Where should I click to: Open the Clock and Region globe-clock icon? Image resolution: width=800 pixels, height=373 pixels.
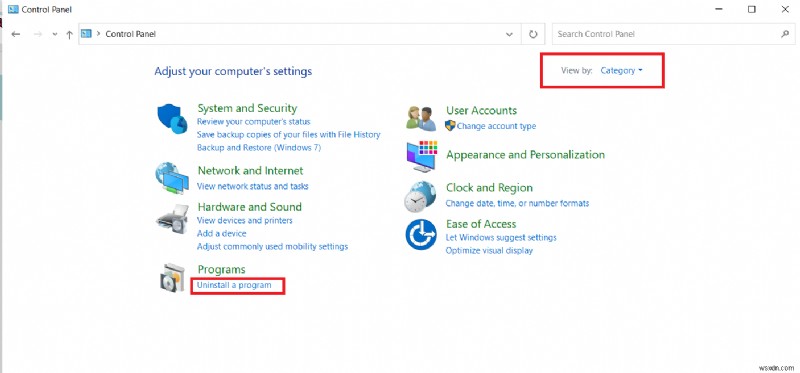[421, 196]
